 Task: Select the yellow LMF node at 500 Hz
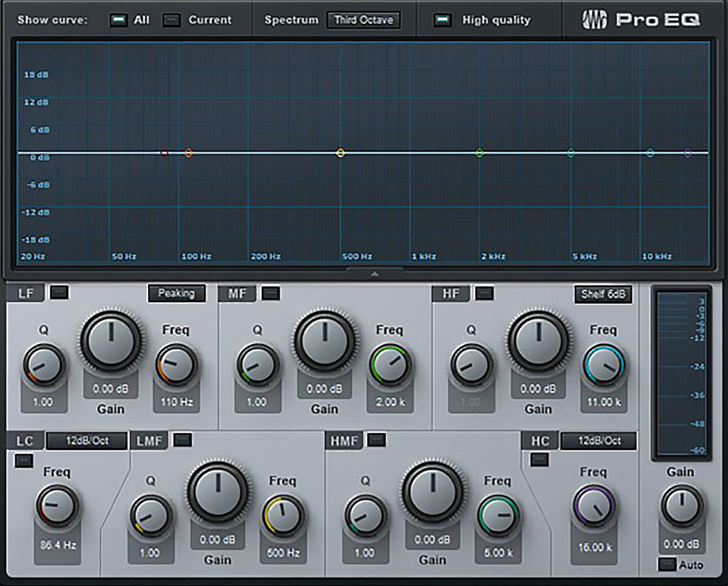pos(341,152)
